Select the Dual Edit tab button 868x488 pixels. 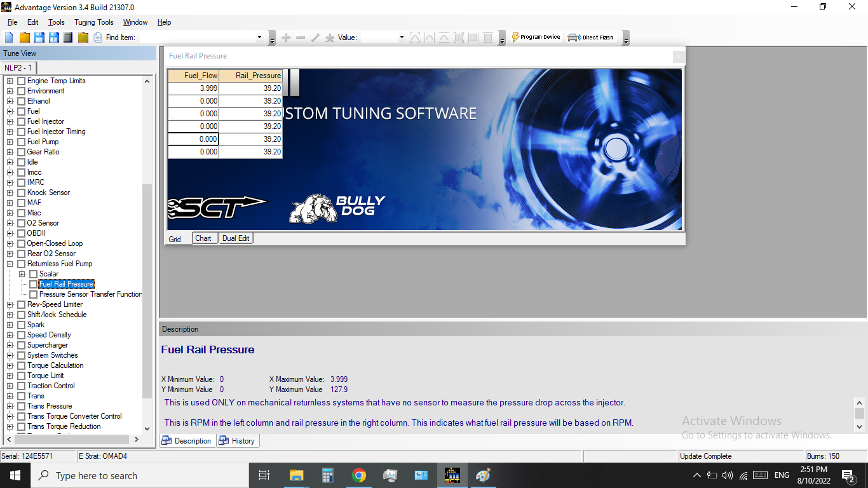coord(236,238)
